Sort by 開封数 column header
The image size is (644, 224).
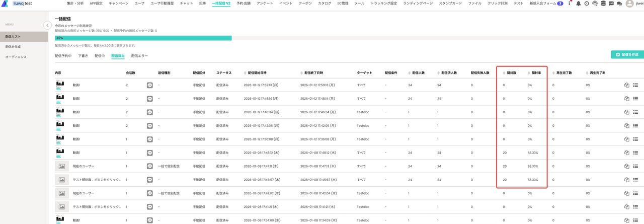click(x=509, y=73)
